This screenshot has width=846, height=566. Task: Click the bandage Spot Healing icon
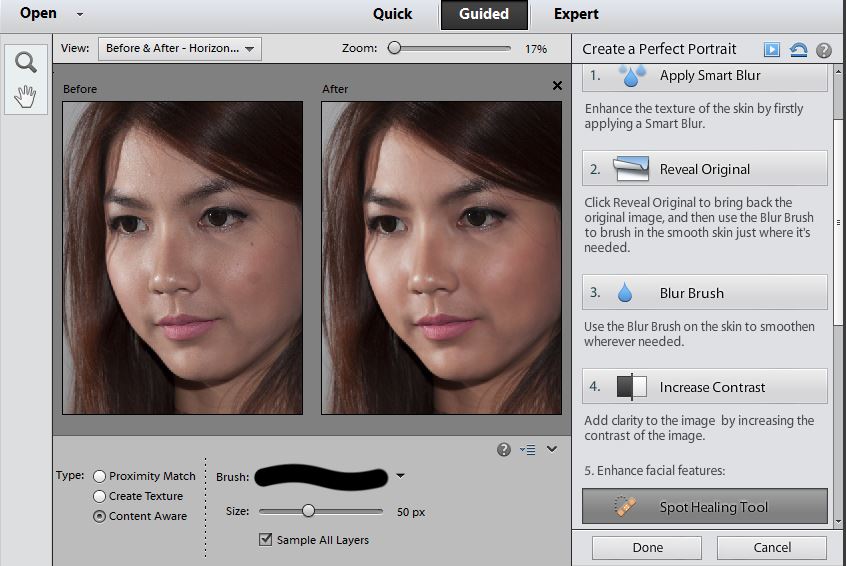click(x=625, y=507)
